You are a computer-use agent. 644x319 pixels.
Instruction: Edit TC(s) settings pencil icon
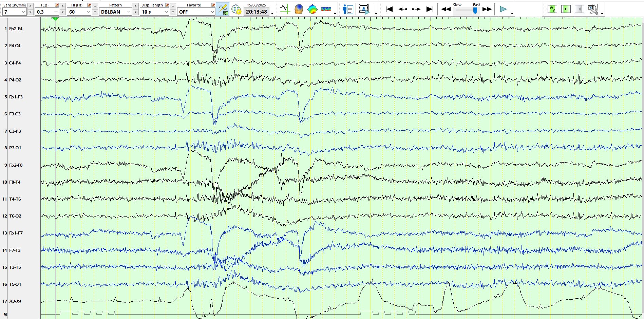[x=57, y=5]
